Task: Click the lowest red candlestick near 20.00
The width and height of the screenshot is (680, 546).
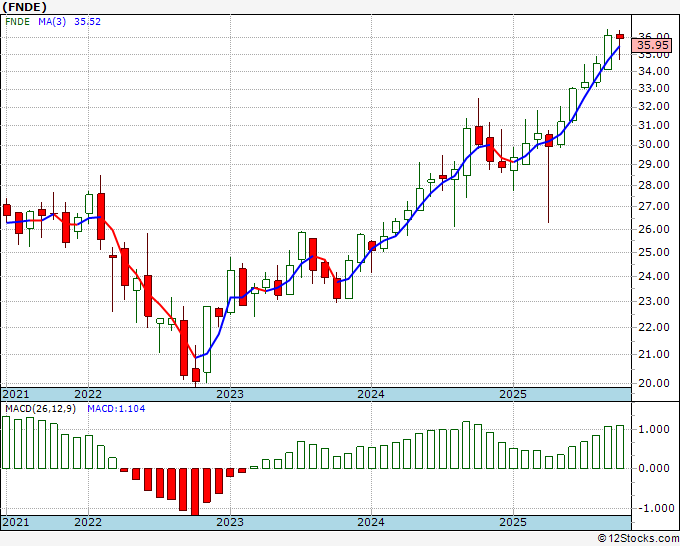Action: click(196, 375)
